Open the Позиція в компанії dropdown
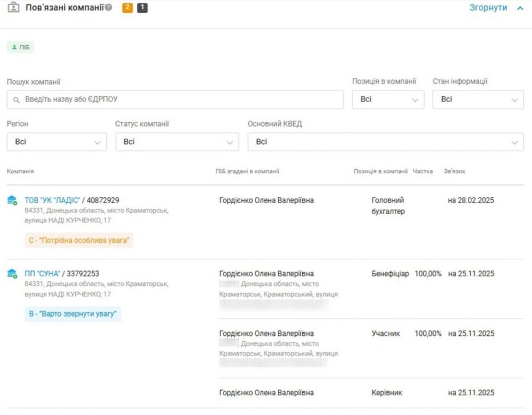Screen dimensions: 532x415 click(388, 99)
